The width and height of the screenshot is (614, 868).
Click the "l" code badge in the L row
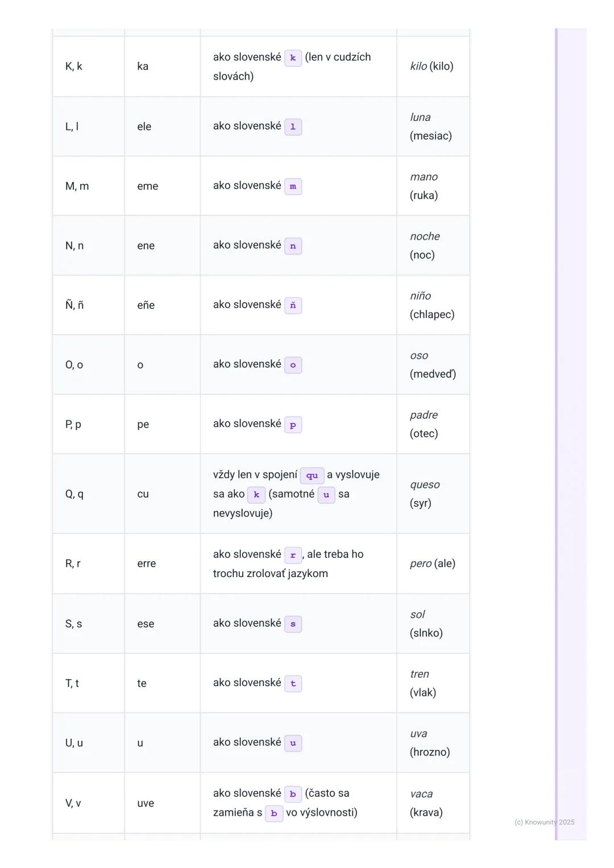coord(293,127)
